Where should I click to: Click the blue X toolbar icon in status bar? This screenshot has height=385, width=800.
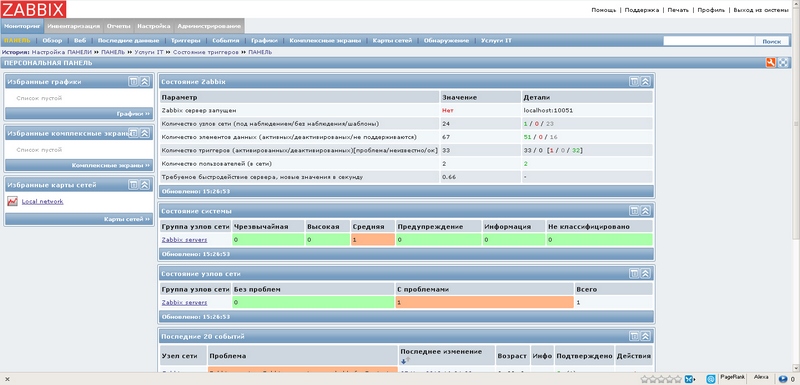689,379
